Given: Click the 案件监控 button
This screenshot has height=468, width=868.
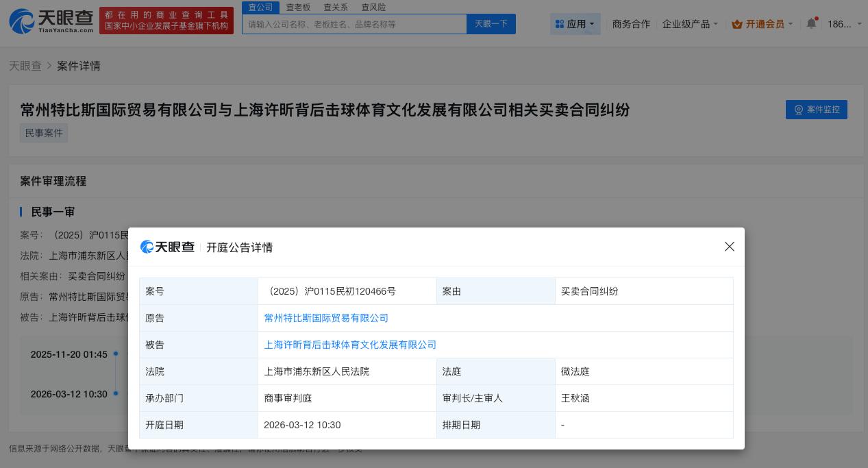Looking at the screenshot, I should click(817, 110).
